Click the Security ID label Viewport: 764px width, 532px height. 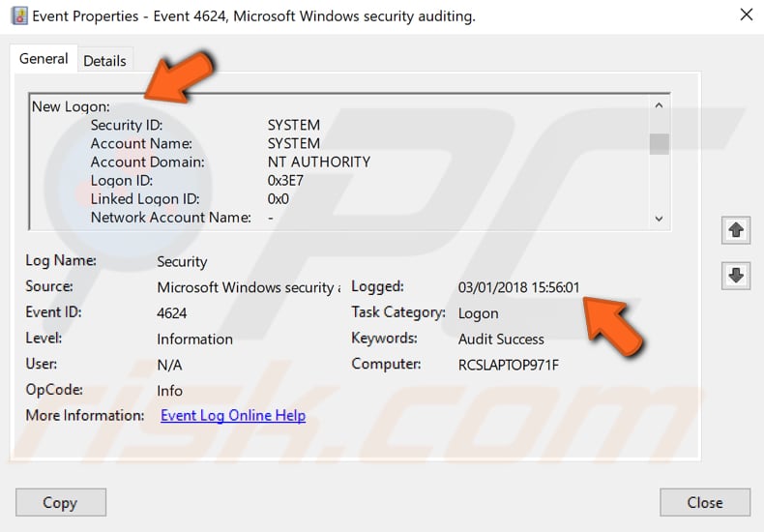tap(126, 125)
